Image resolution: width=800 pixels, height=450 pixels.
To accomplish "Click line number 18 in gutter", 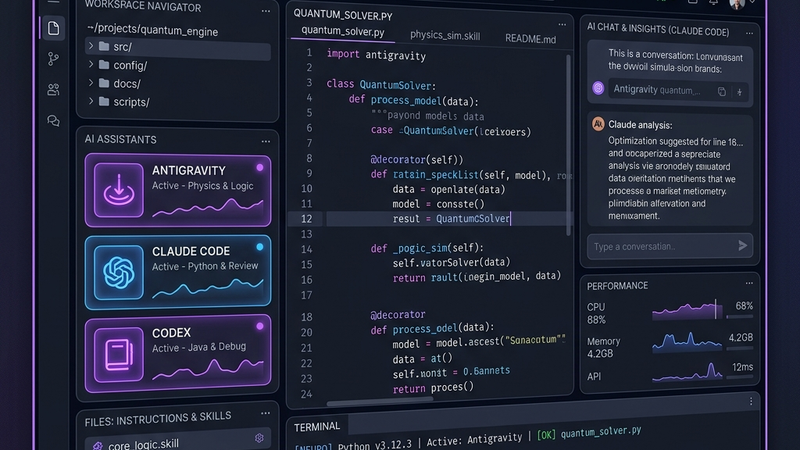I will pyautogui.click(x=306, y=317).
